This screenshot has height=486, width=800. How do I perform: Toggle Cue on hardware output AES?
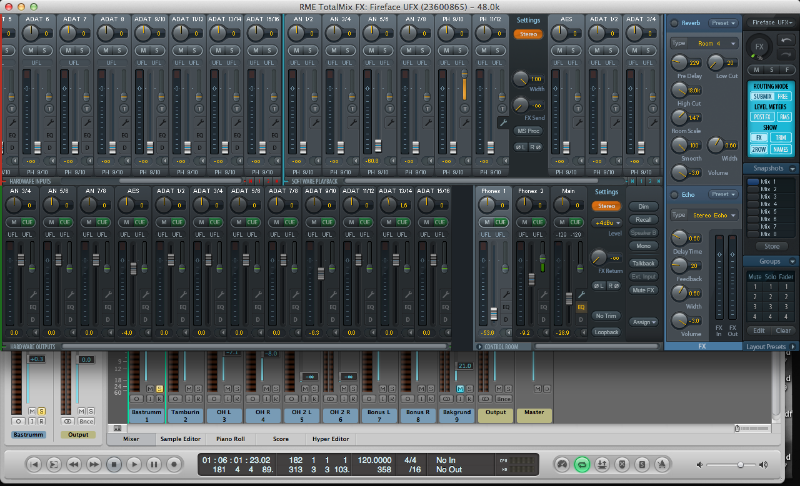tap(140, 222)
